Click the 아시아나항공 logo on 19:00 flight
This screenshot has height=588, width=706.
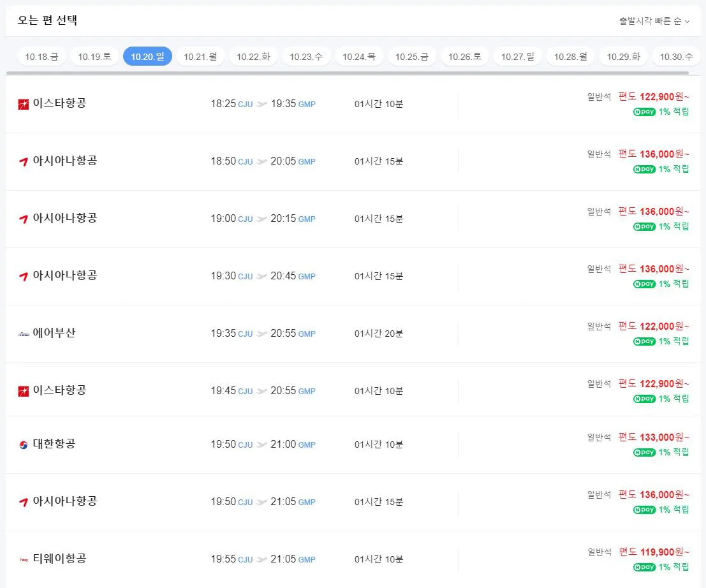point(24,219)
